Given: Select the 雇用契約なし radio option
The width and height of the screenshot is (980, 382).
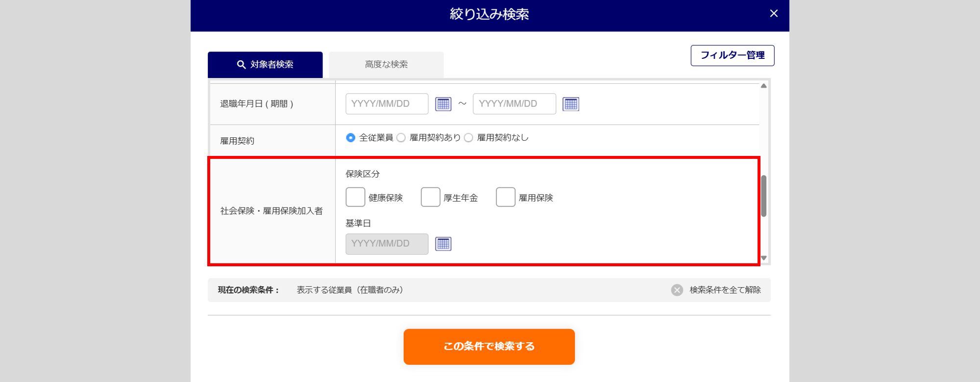Looking at the screenshot, I should click(x=468, y=138).
